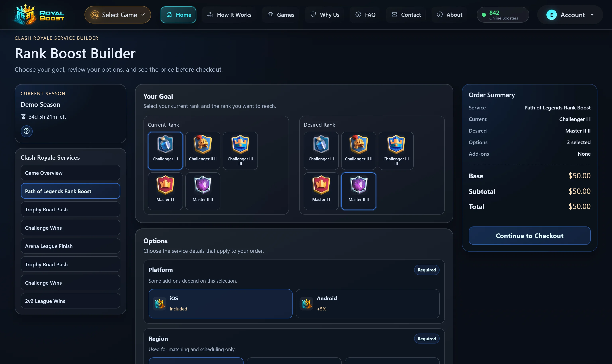Set desired rank to Challenger II
Image resolution: width=612 pixels, height=364 pixels.
coord(359,151)
